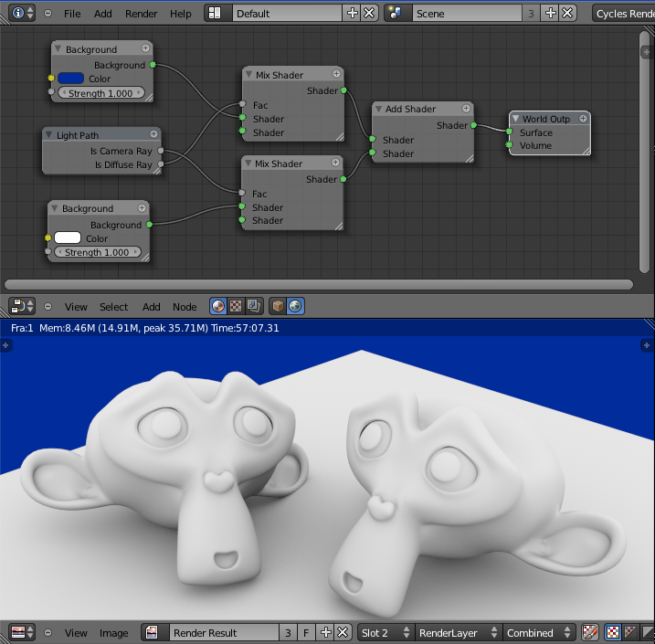Show the node editor side panel plus
Viewport: 655px width, 644px height.
(x=647, y=52)
